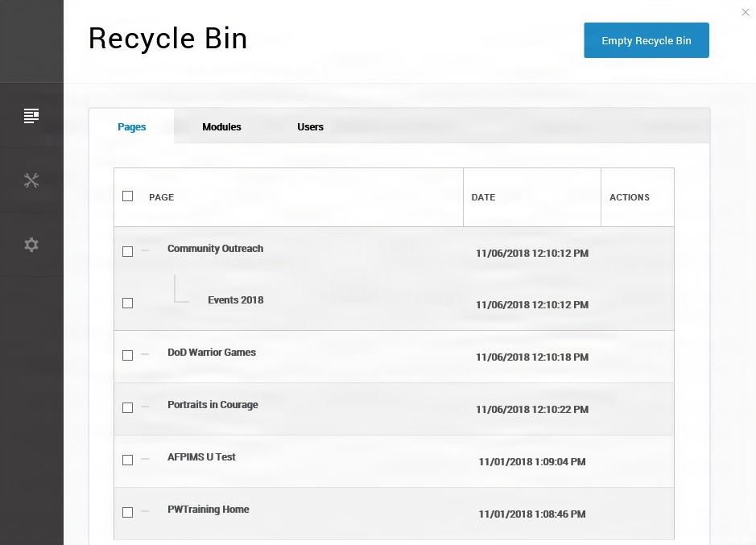Click the Recycle Bin title heading

(x=167, y=39)
